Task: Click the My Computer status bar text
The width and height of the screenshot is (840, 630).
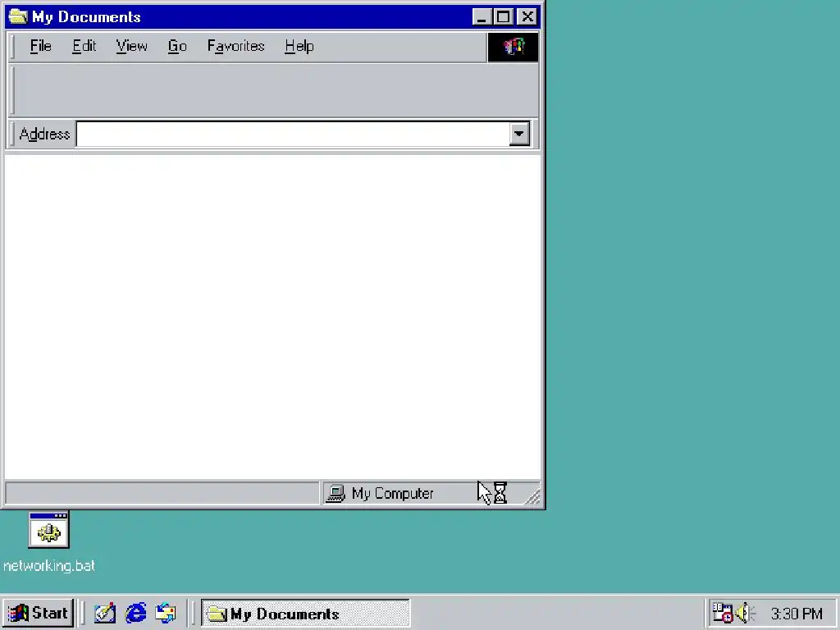Action: point(392,493)
